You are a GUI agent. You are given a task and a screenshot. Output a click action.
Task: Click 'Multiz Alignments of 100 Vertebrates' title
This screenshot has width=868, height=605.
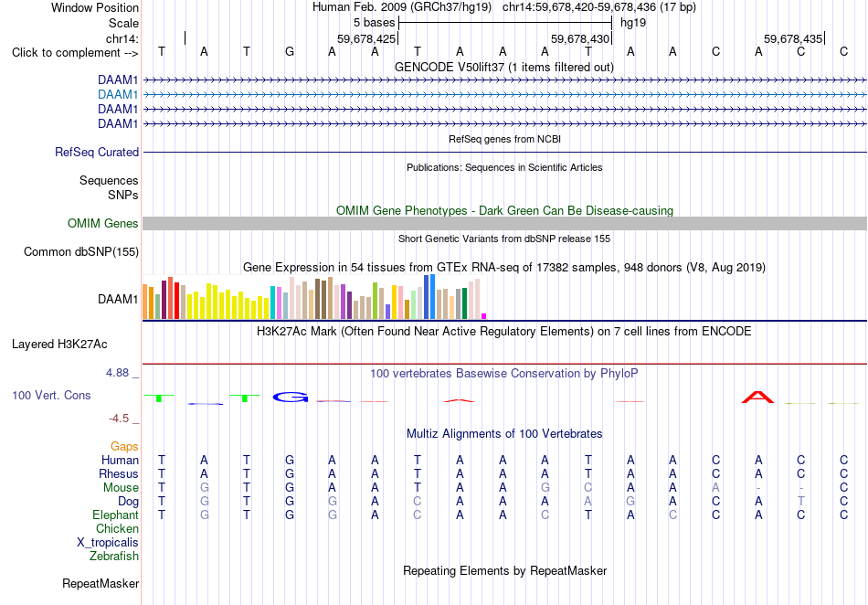tap(504, 434)
